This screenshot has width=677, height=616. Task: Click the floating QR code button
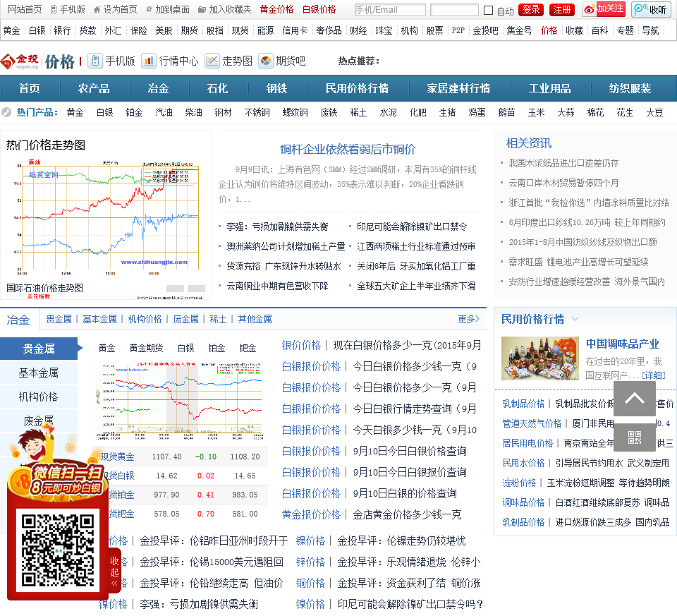point(634,437)
